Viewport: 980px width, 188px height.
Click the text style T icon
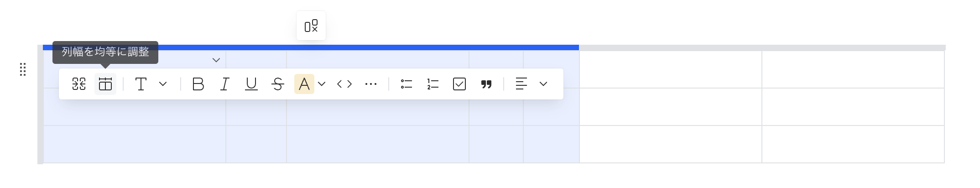point(141,84)
